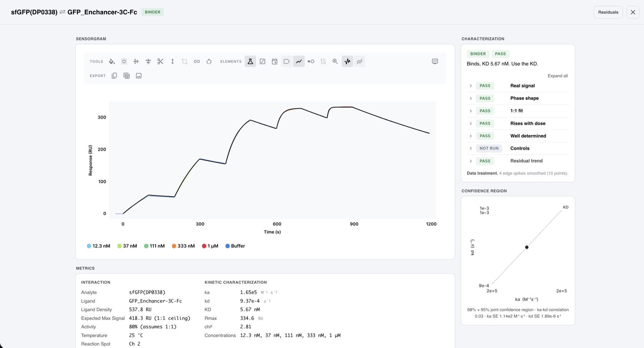Image resolution: width=644 pixels, height=348 pixels.
Task: Toggle the Buffer legend entry
Action: (x=235, y=246)
